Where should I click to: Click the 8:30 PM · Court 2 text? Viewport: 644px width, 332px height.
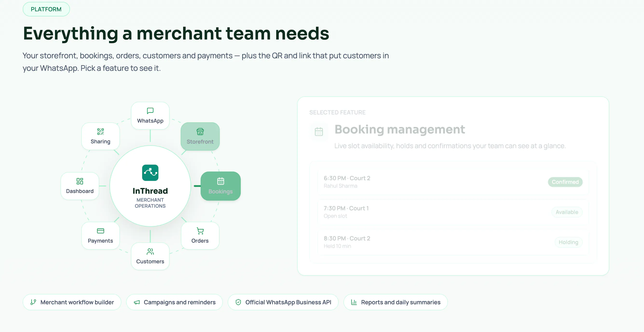coord(347,239)
